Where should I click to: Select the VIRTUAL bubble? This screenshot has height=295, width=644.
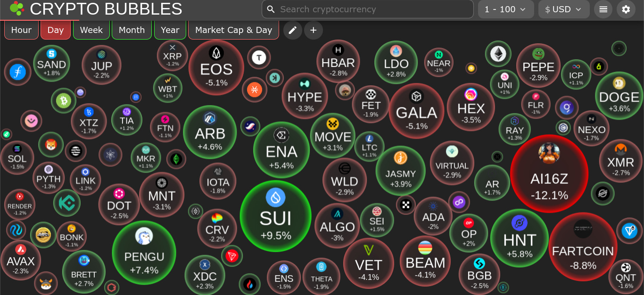pyautogui.click(x=452, y=163)
